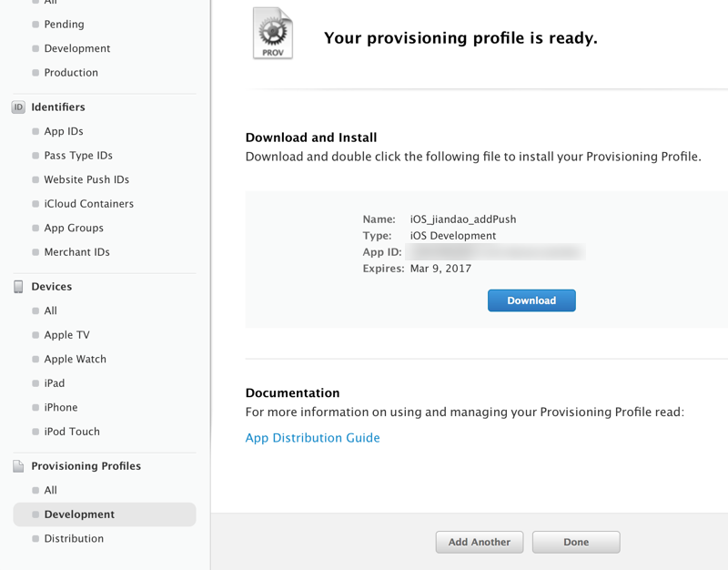Click the Devices section device icon

[18, 287]
